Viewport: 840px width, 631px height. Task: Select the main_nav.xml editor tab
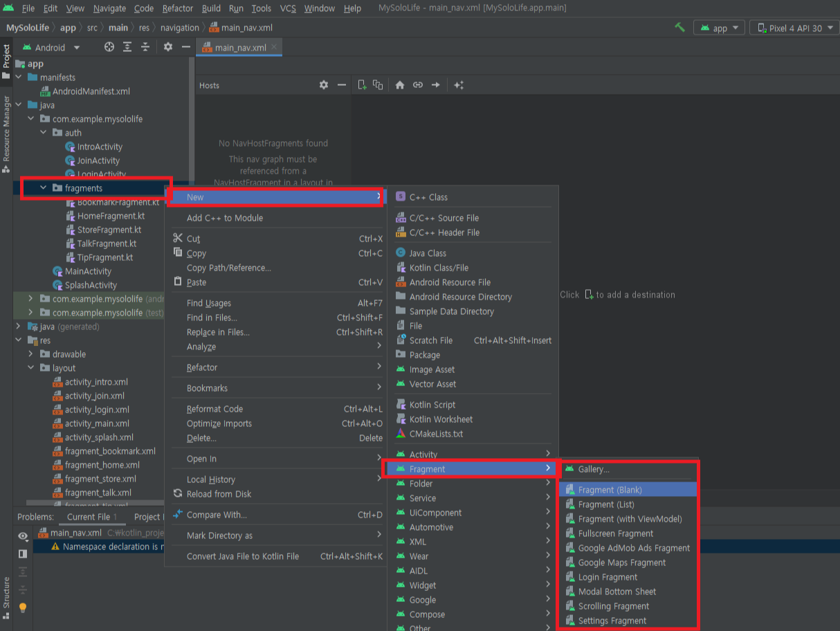click(239, 47)
